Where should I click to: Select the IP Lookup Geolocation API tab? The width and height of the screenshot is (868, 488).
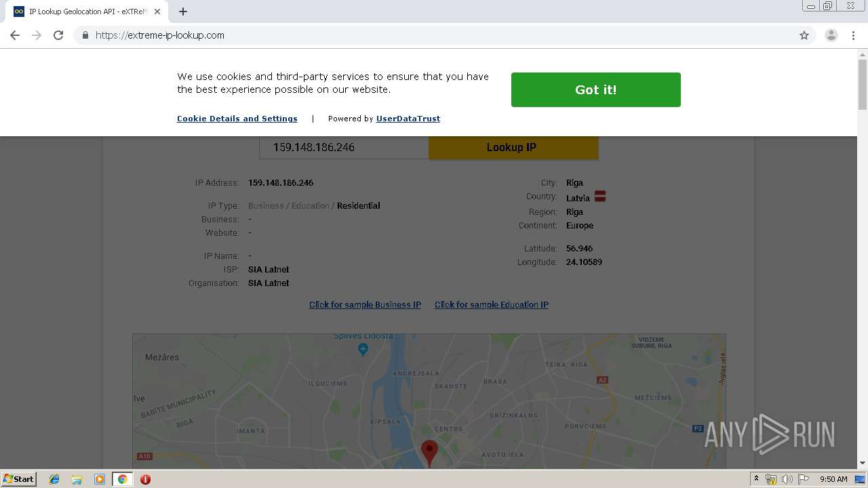click(x=87, y=12)
